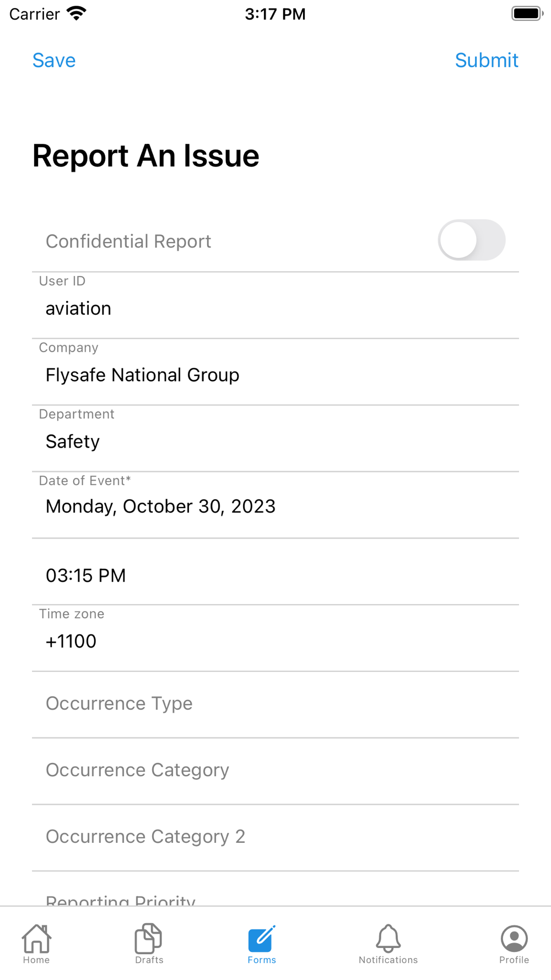The height and width of the screenshot is (980, 551).
Task: Enable the Confidential Report switch
Action: [x=471, y=240]
